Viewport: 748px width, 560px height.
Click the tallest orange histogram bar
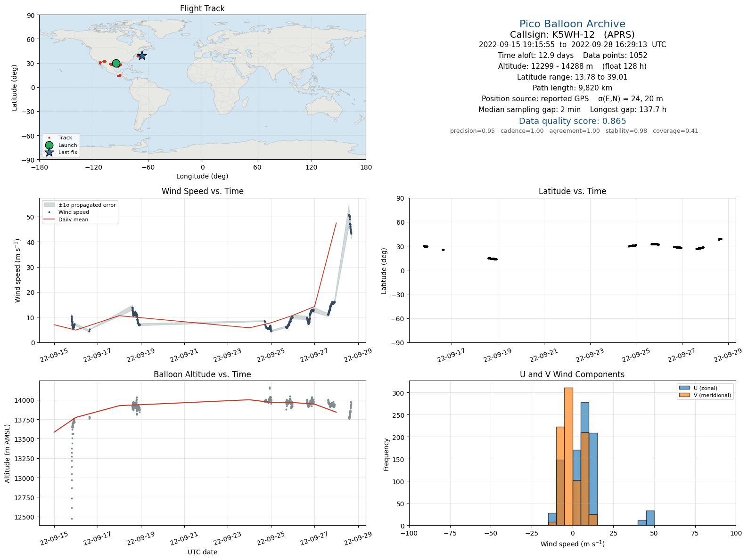click(568, 456)
